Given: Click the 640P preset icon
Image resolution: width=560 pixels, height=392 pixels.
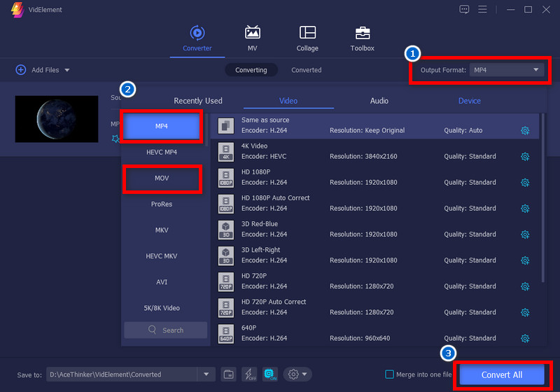Looking at the screenshot, I should (x=226, y=333).
